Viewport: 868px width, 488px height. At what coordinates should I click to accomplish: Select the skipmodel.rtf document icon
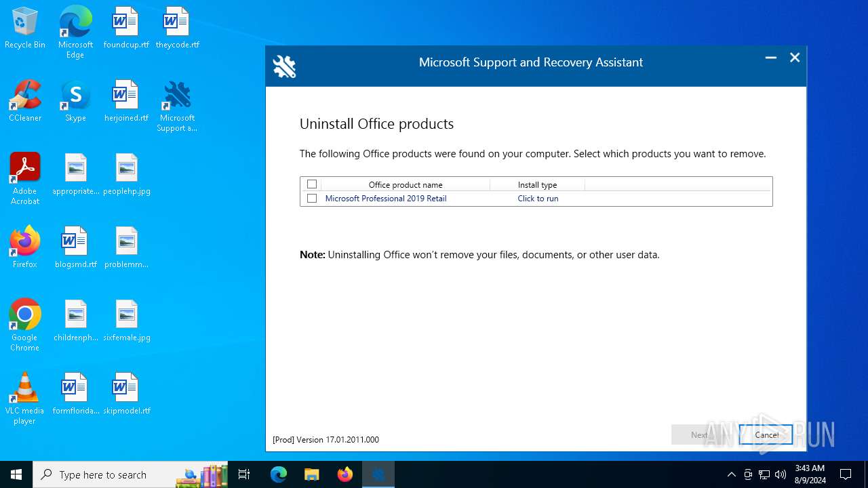point(126,394)
